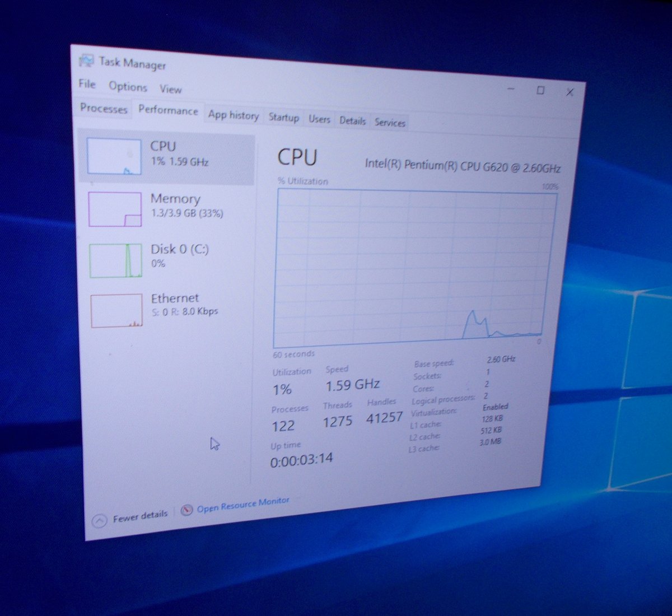Maximize the Task Manager window
The image size is (672, 616).
tap(540, 90)
